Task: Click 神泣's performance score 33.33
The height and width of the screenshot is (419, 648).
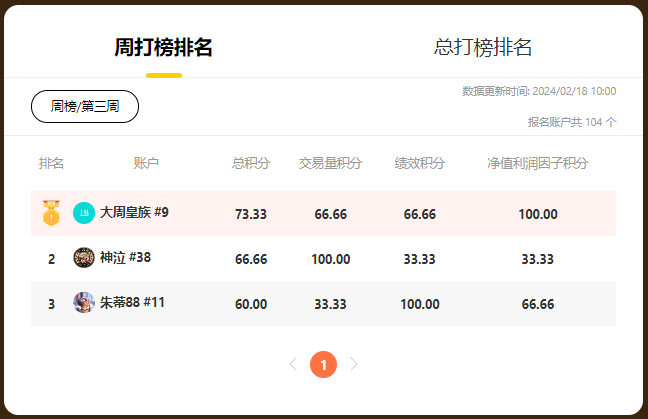Action: coord(420,259)
